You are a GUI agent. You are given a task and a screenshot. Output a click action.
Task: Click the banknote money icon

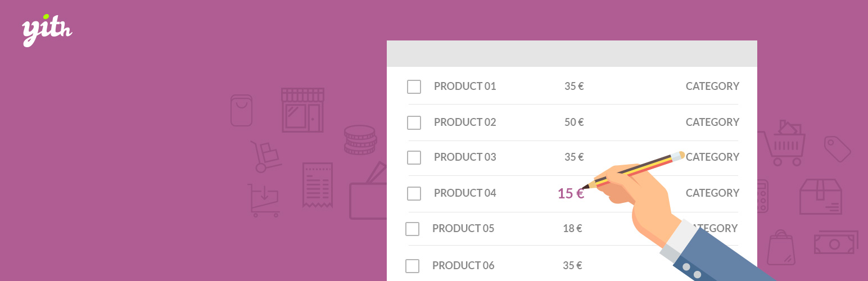click(836, 242)
